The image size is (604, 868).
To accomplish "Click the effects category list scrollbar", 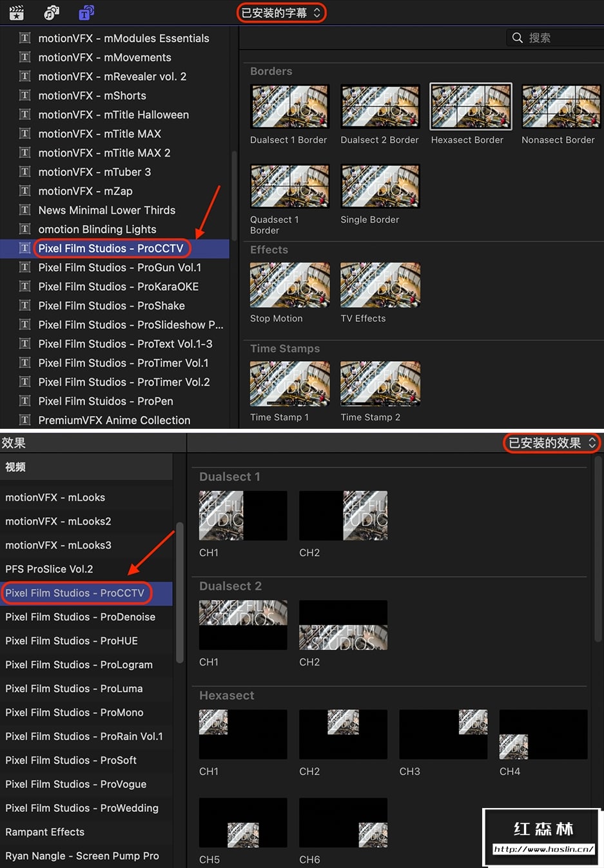I will coord(179,593).
